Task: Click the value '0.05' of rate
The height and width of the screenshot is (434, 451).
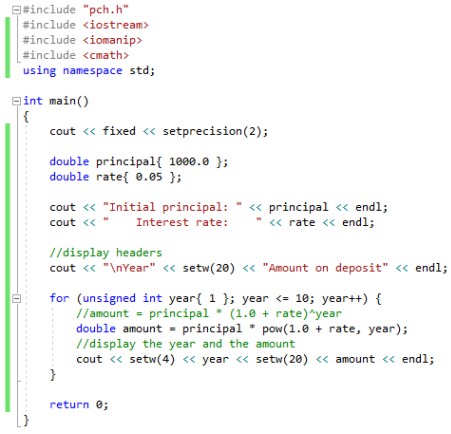Action: point(149,177)
